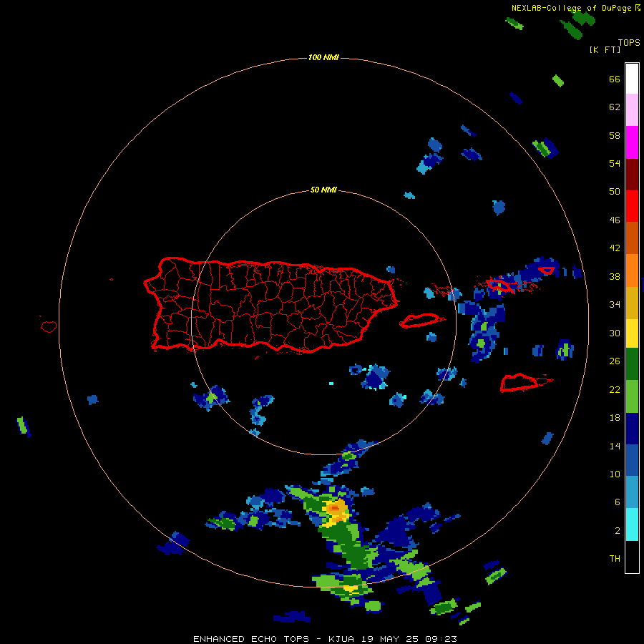Click the "50 NMI" range ring label
This screenshot has height=644, width=644.
[323, 190]
